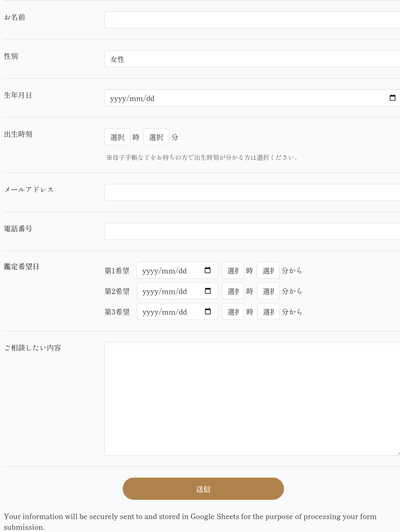Click the 第1希望 date input text

click(165, 271)
